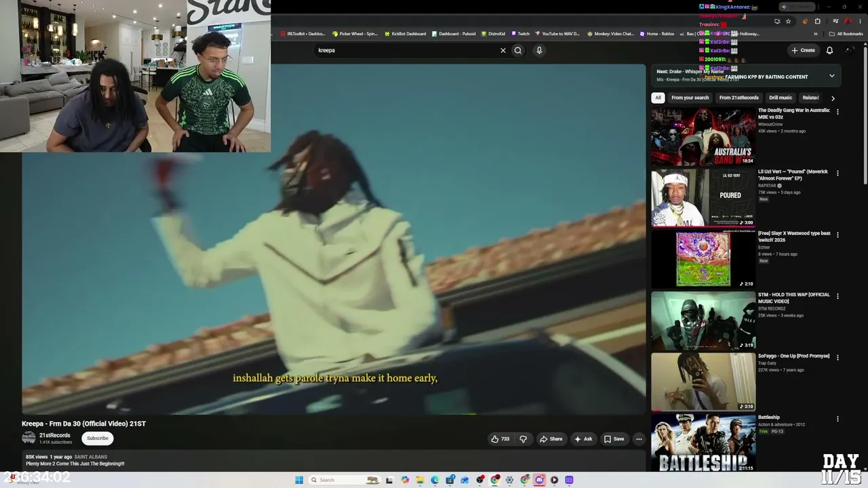Screen dimensions: 868x488
Task: Show more filter chips with the right arrow
Action: 833,98
